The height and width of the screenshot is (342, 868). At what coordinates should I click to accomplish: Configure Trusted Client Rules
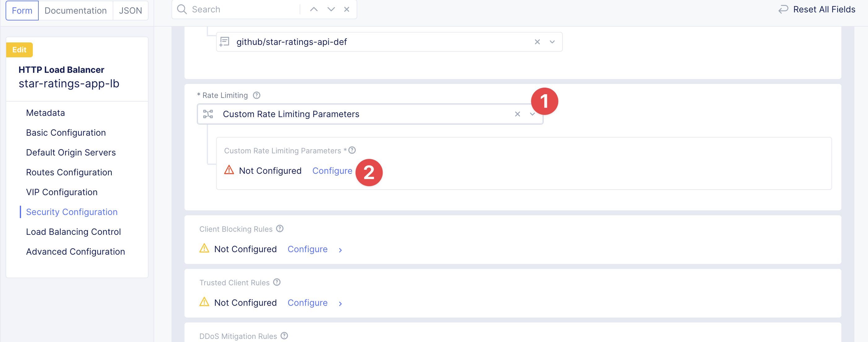[x=307, y=303]
